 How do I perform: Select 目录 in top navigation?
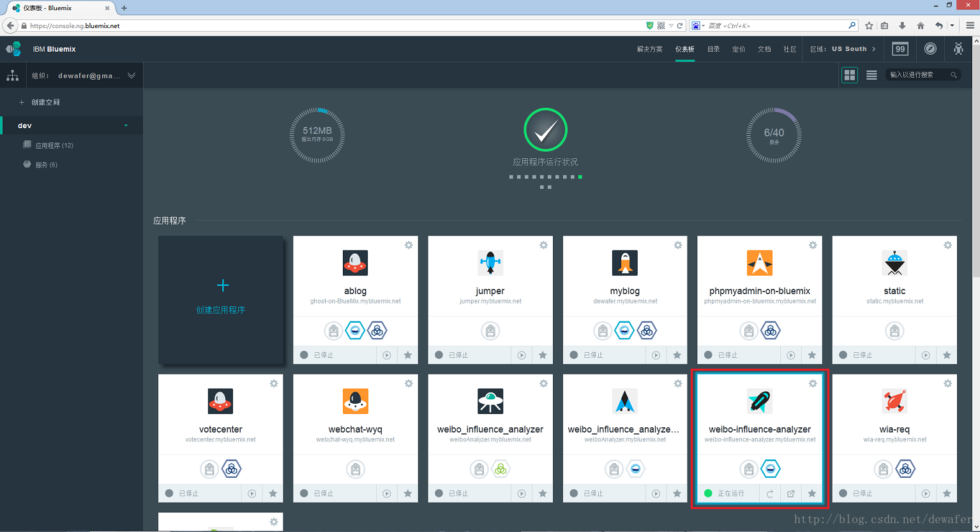714,49
